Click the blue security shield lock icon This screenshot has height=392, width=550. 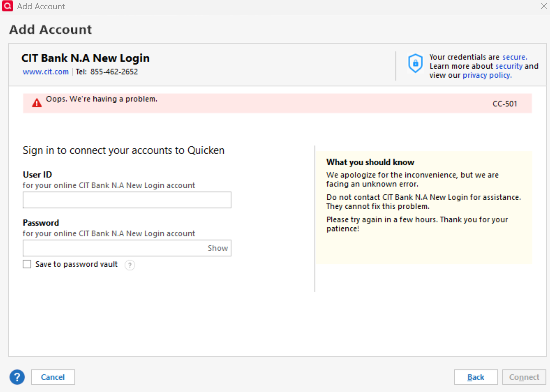415,63
